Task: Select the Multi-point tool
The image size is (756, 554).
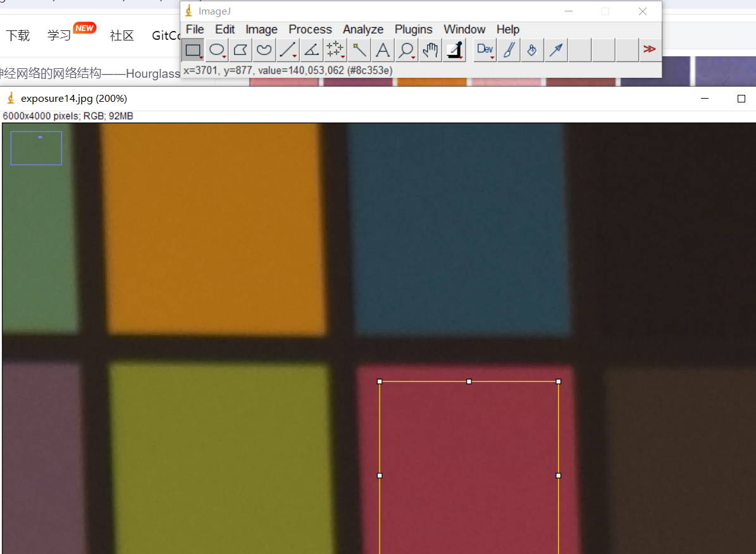Action: click(x=335, y=50)
